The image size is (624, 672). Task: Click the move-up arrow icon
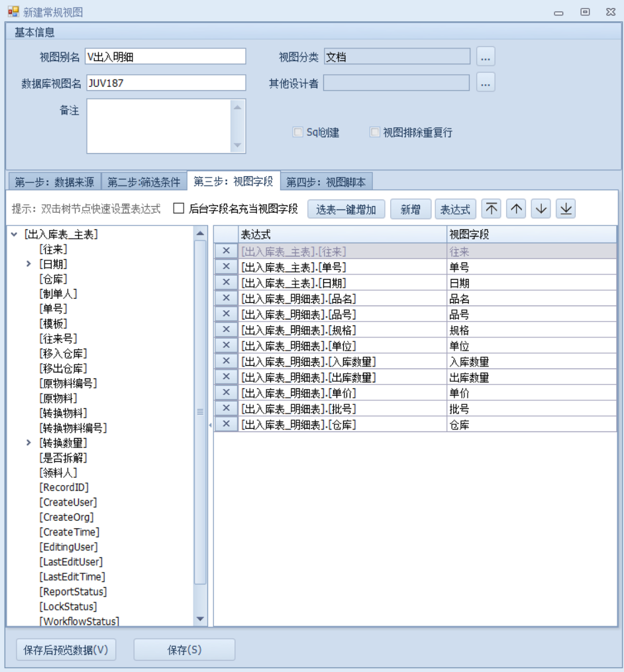click(x=516, y=209)
